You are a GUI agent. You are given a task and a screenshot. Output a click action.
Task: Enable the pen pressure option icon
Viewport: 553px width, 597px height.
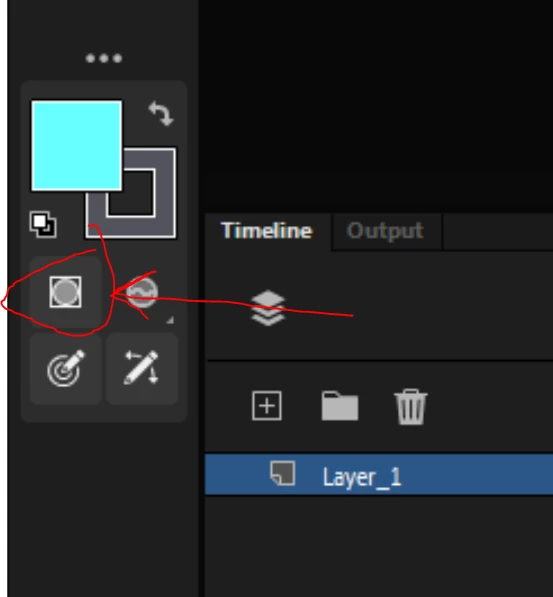pos(66,368)
